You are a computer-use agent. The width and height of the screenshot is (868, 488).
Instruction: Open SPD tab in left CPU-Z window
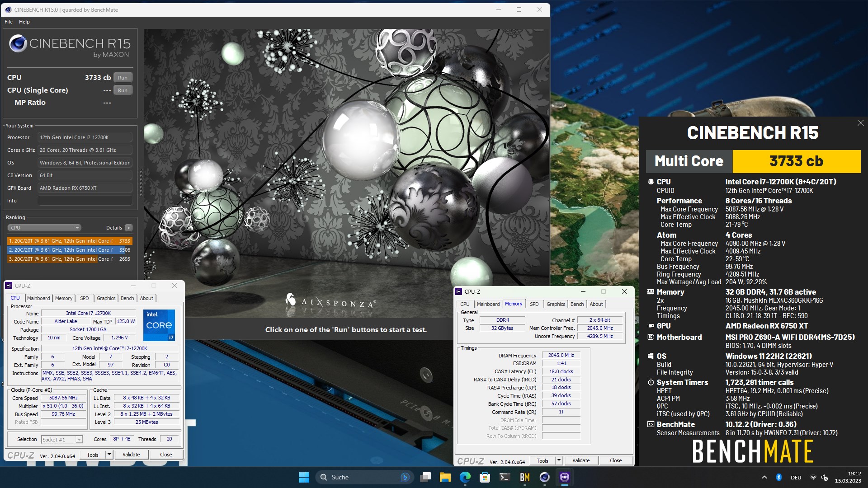pyautogui.click(x=85, y=298)
